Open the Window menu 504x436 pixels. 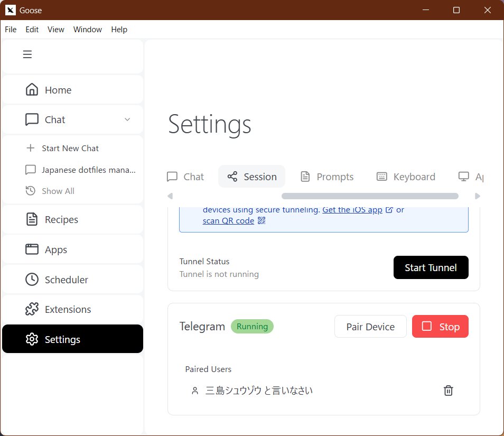pos(87,30)
